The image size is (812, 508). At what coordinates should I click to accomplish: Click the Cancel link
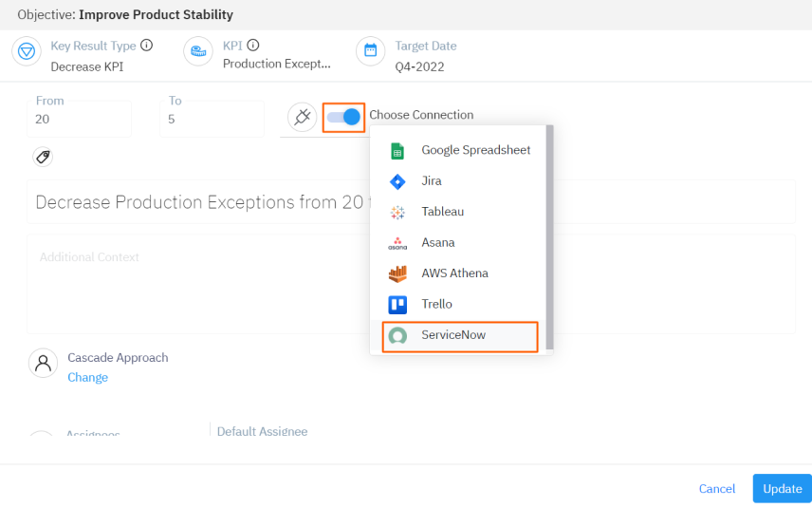[717, 489]
